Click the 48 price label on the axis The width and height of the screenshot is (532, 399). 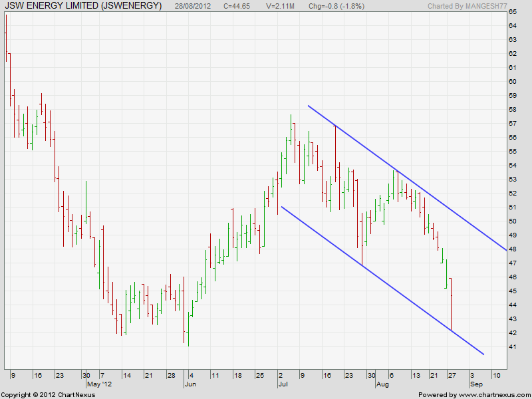point(513,249)
